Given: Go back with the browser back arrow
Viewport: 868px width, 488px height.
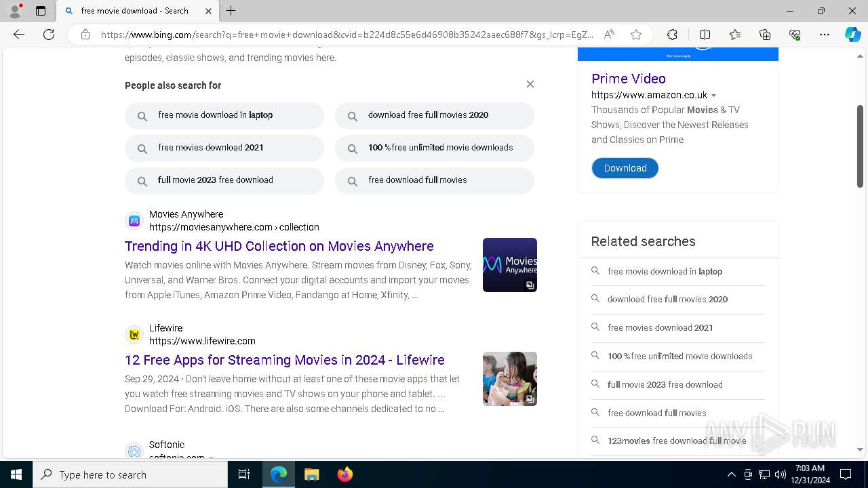Looking at the screenshot, I should click(19, 35).
